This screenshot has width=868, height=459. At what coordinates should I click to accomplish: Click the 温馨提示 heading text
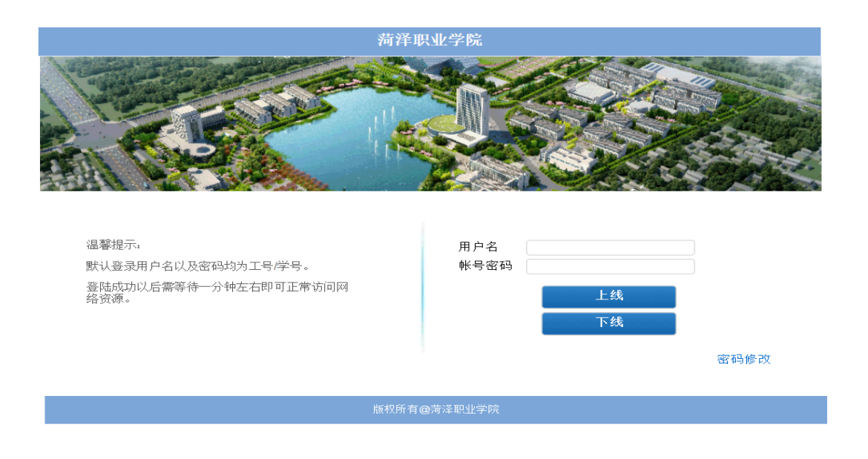[x=113, y=245]
